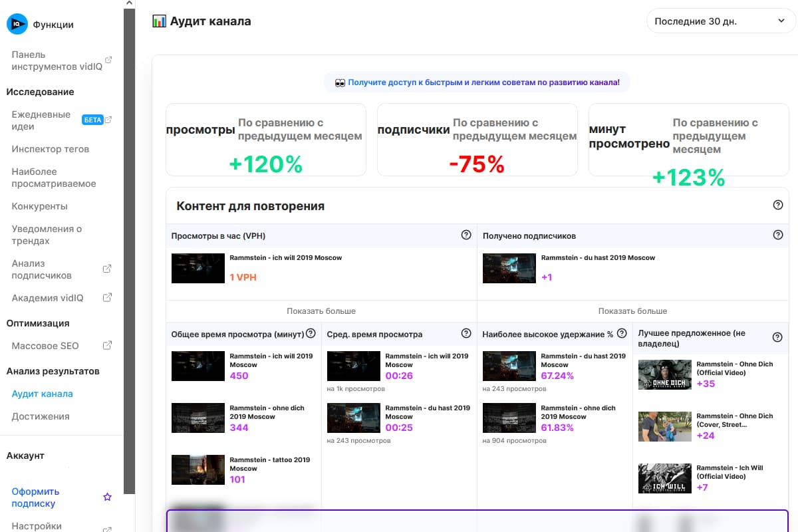The image size is (798, 532).
Task: Open external link icon beside Массовое SEO
Action: click(x=107, y=345)
